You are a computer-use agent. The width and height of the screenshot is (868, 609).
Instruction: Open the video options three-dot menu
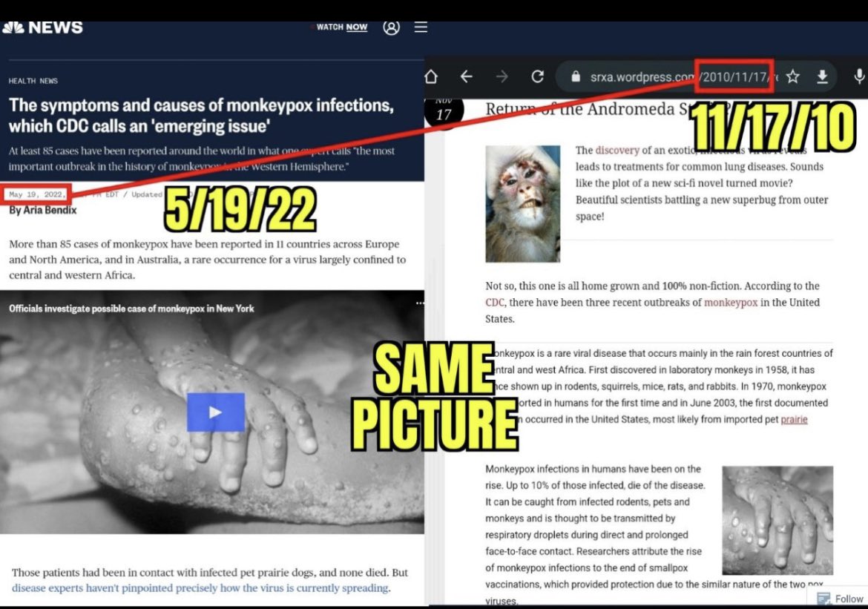tap(420, 303)
